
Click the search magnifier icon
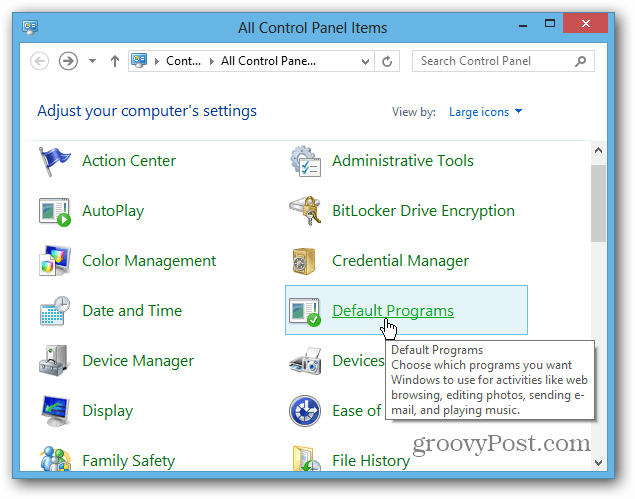(580, 61)
